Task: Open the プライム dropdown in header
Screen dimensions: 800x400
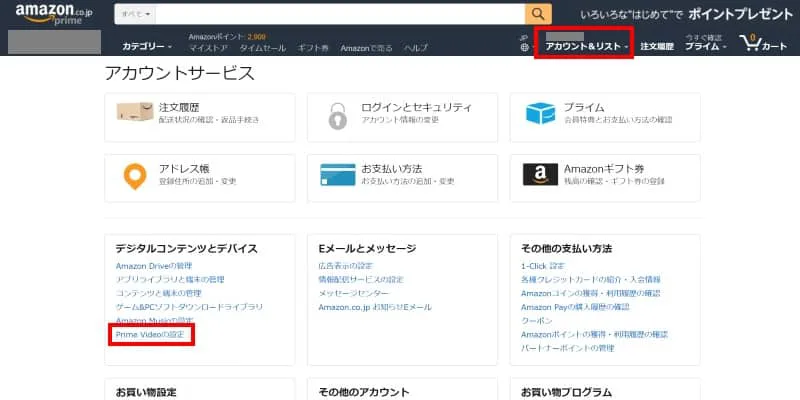Action: (x=705, y=48)
